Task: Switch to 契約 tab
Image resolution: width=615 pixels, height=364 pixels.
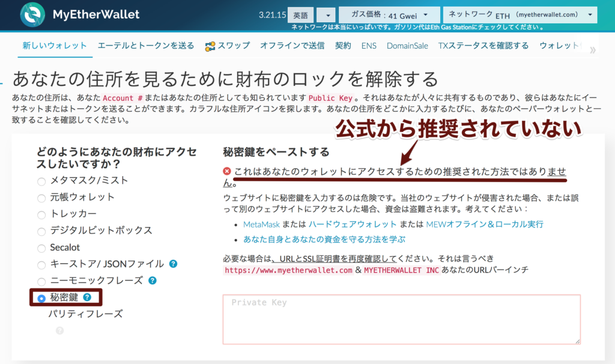Action: (x=343, y=46)
